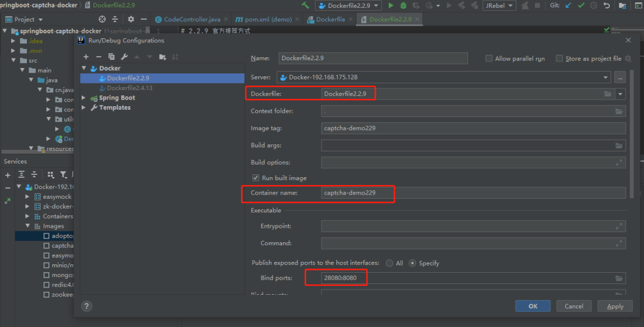Expand the Spring Boot configurations node
The width and height of the screenshot is (644, 327).
pos(84,98)
